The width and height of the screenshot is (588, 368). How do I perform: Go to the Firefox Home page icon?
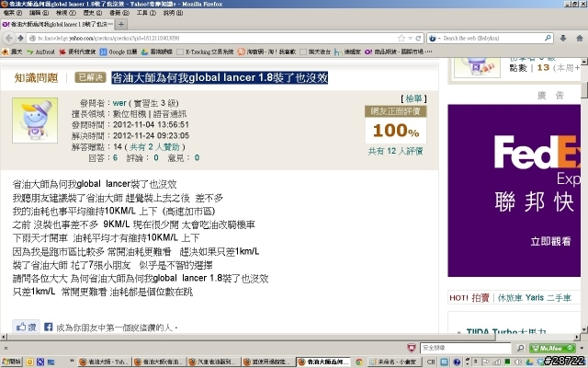[580, 38]
